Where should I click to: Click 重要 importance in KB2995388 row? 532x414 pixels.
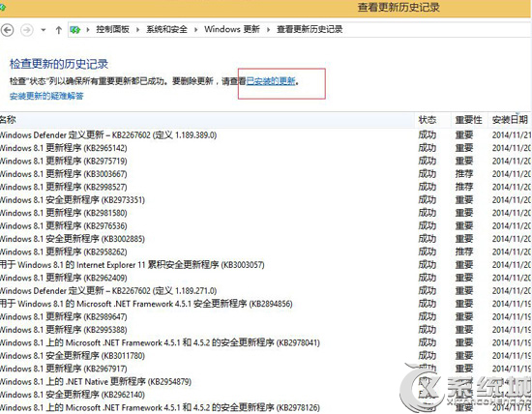[x=464, y=330]
